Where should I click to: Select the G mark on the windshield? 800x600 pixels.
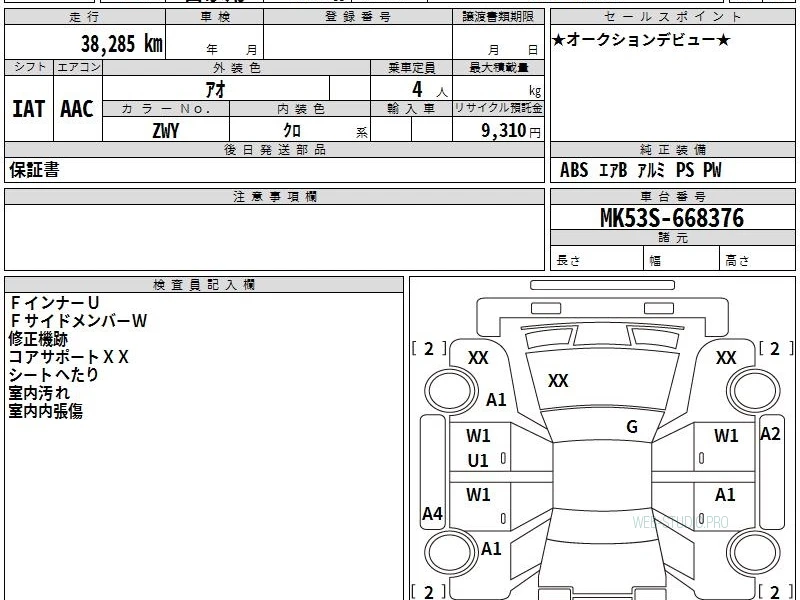[632, 427]
